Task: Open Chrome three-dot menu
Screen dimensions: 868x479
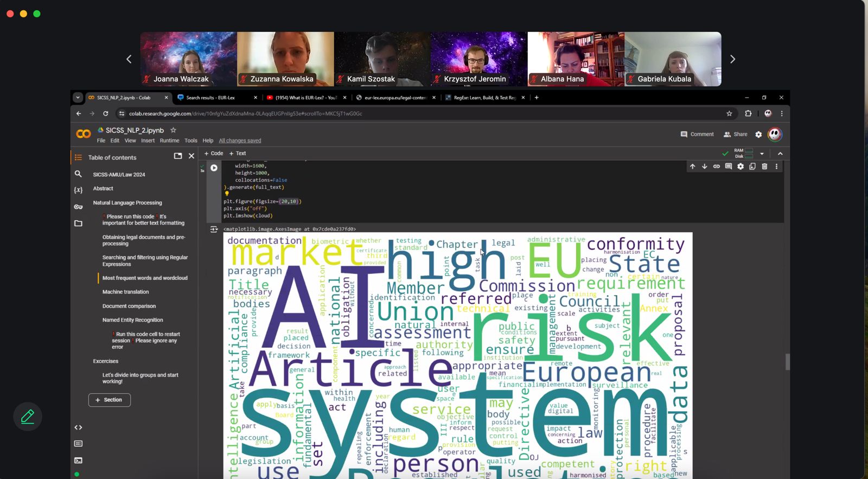Action: (x=782, y=113)
